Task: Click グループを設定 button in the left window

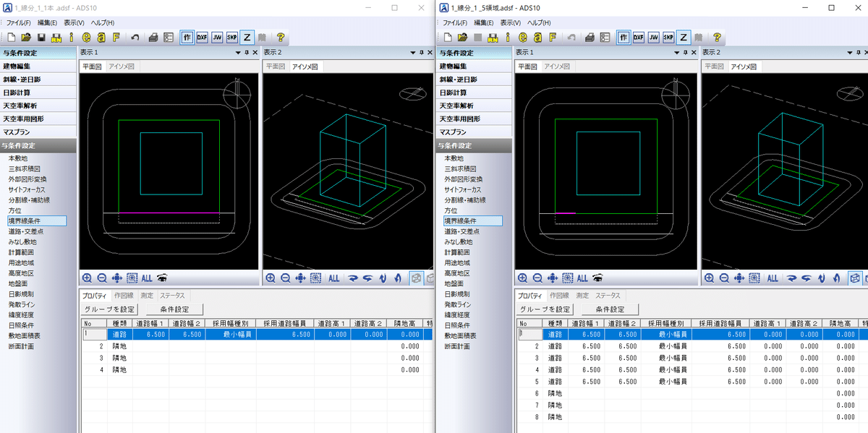Action: [x=109, y=309]
